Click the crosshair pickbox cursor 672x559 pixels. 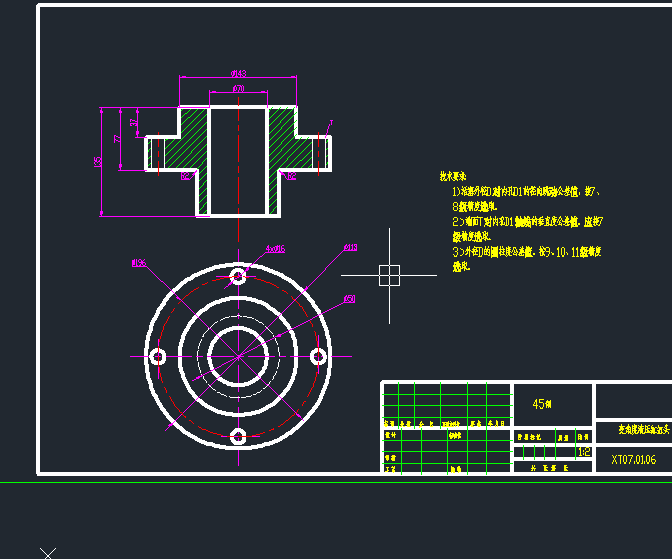point(390,275)
